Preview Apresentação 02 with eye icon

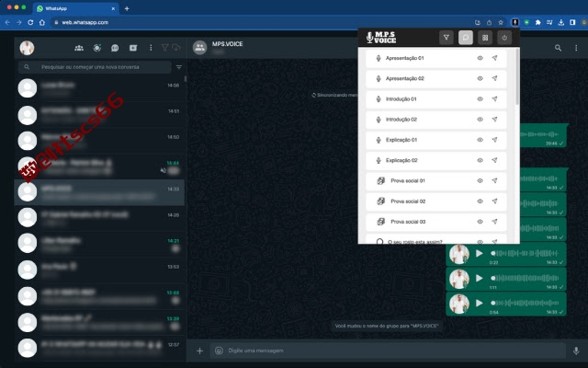tap(480, 78)
